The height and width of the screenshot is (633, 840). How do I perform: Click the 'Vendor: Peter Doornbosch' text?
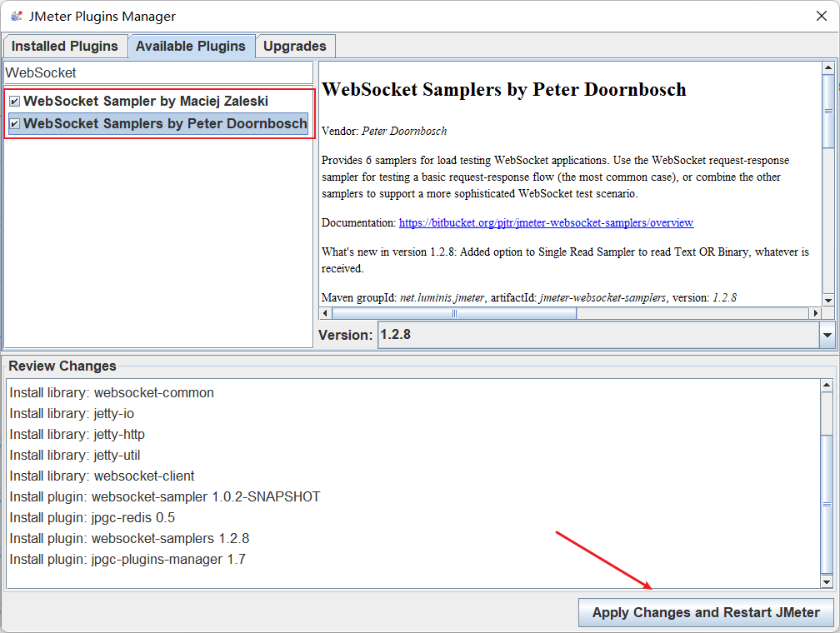[x=384, y=132]
